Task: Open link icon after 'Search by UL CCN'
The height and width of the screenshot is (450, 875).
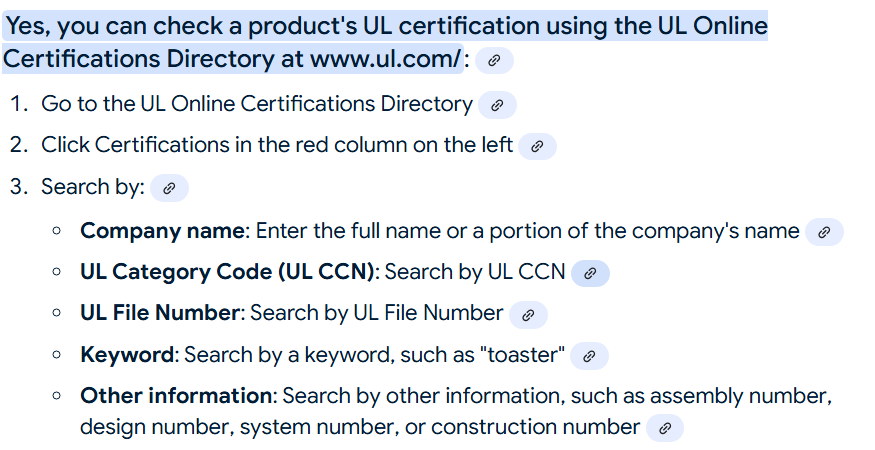Action: pos(590,273)
